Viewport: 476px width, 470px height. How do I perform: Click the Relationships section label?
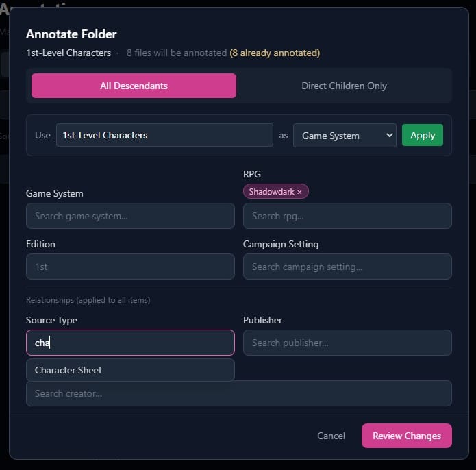88,300
